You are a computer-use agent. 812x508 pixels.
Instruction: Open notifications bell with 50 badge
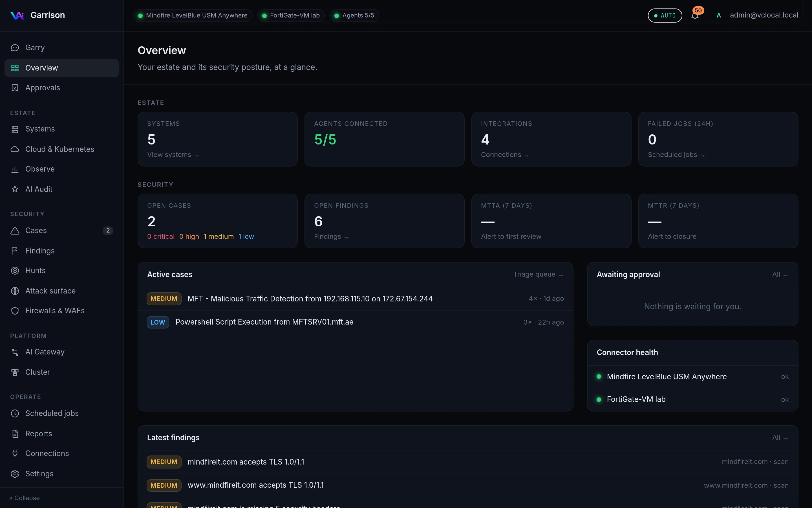click(695, 16)
